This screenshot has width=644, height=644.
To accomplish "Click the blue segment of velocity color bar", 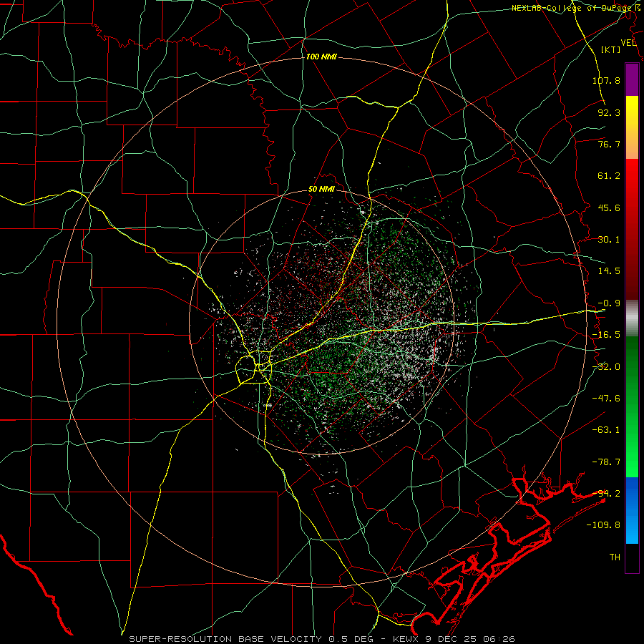I will pos(632,510).
